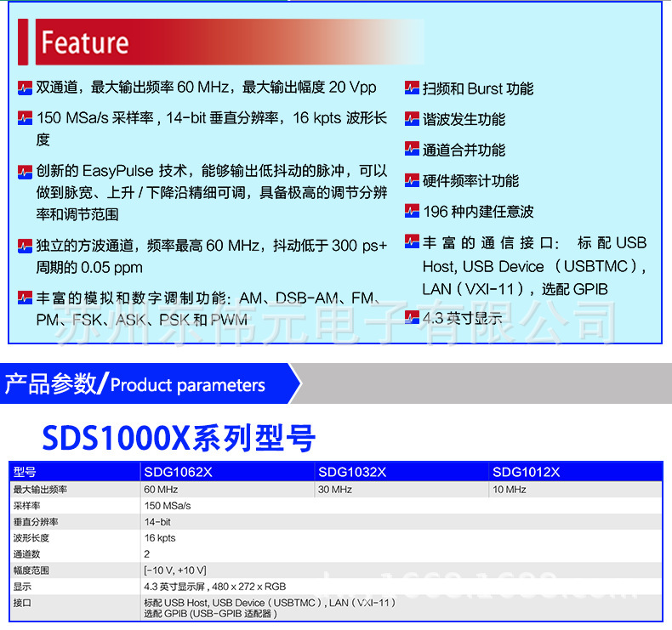Click the 通道数 row label
Screen dimensions: 672x630
coord(26,554)
